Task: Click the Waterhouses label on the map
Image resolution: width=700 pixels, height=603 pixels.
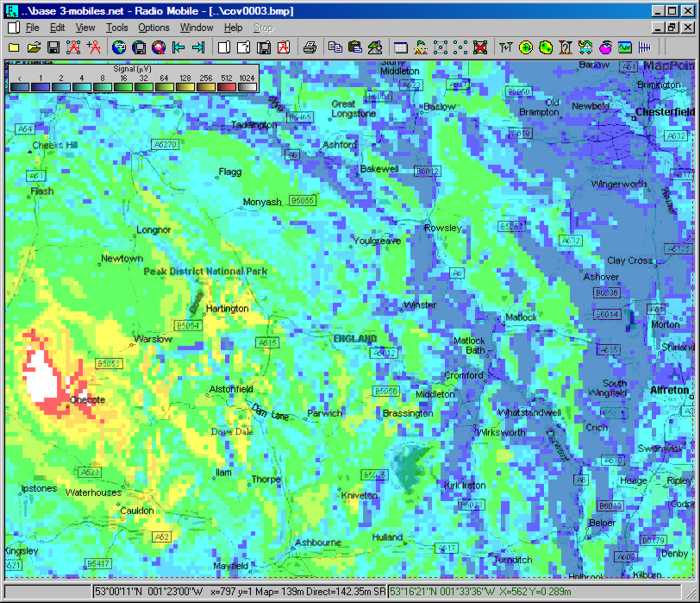Action: (x=93, y=492)
